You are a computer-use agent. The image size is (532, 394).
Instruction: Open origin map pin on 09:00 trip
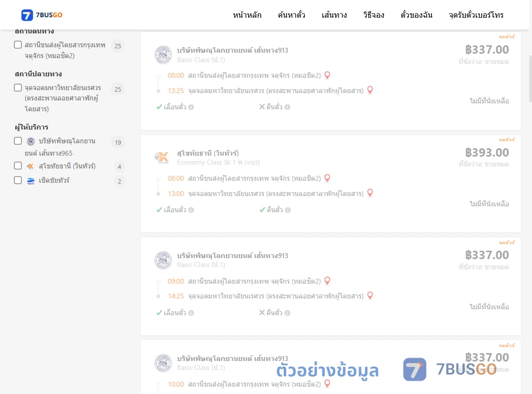coord(328,281)
